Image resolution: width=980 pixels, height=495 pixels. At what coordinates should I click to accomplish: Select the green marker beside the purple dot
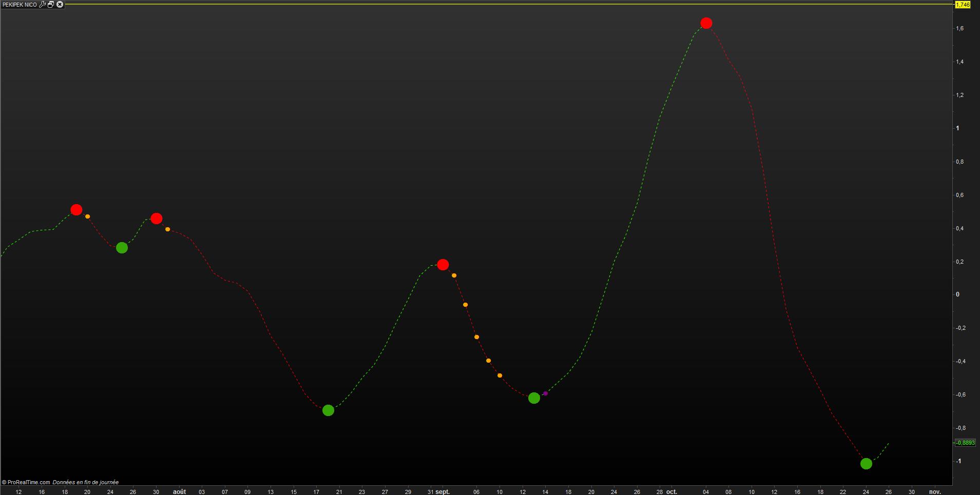click(x=534, y=398)
